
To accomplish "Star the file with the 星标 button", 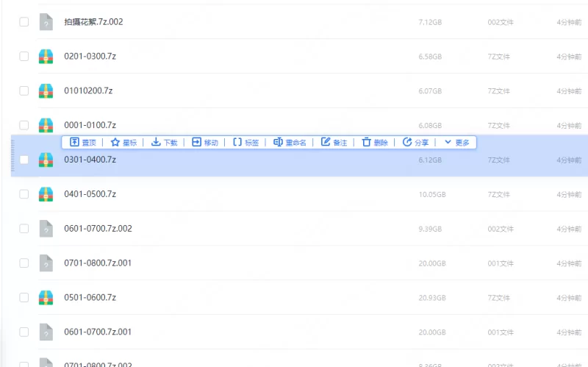I will (x=123, y=143).
